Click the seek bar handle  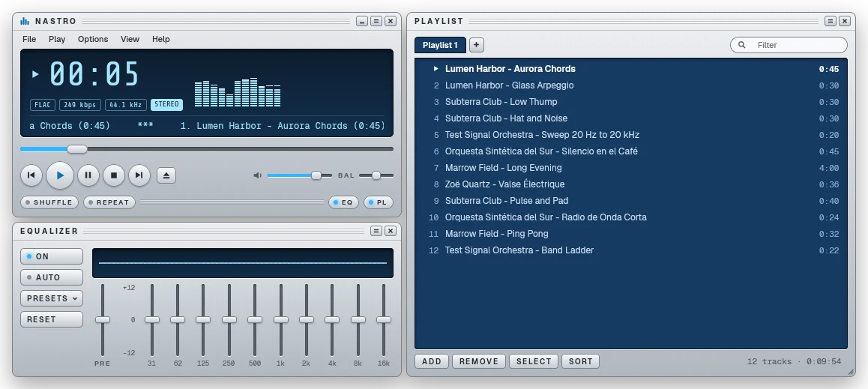(x=77, y=149)
